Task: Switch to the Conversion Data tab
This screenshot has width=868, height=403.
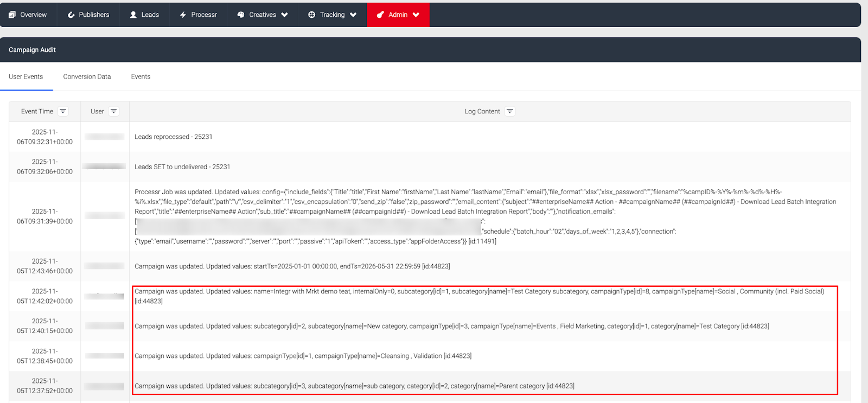Action: [87, 76]
